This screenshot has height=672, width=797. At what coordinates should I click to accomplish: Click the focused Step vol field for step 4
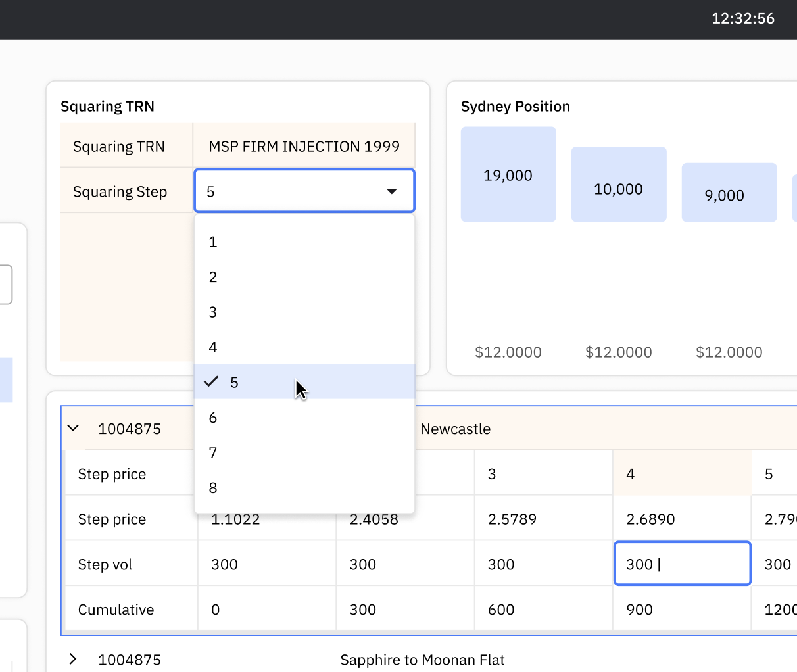point(682,564)
